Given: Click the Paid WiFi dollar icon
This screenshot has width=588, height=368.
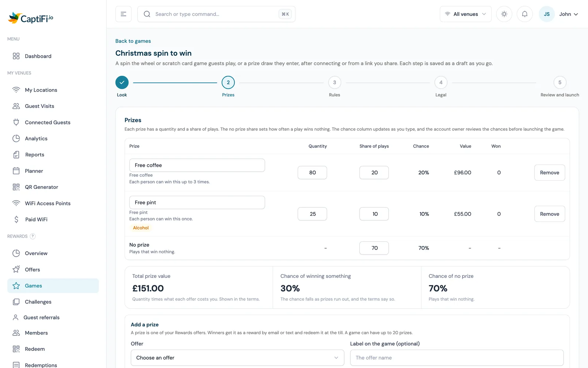Looking at the screenshot, I should coord(16,219).
